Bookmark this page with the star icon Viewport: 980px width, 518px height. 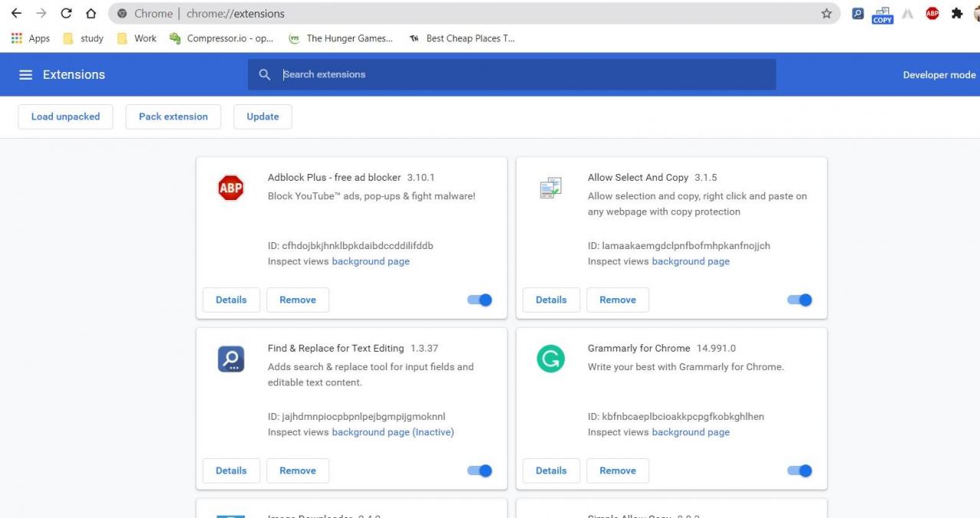[x=826, y=14]
